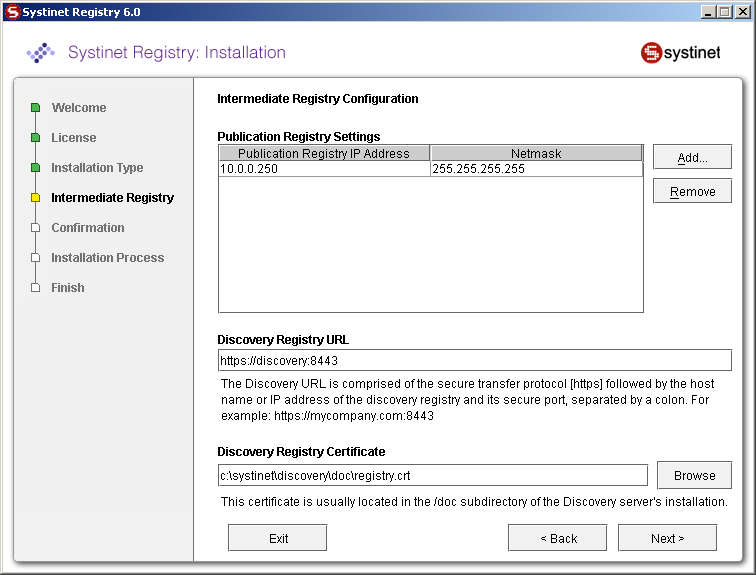
Task: Click the empty Finish step marker
Action: click(35, 288)
